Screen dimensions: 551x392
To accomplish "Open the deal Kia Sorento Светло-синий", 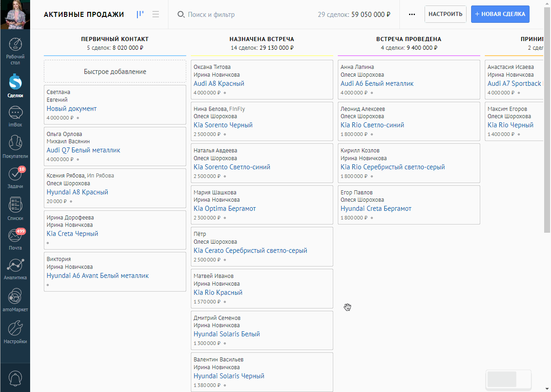I will [232, 167].
